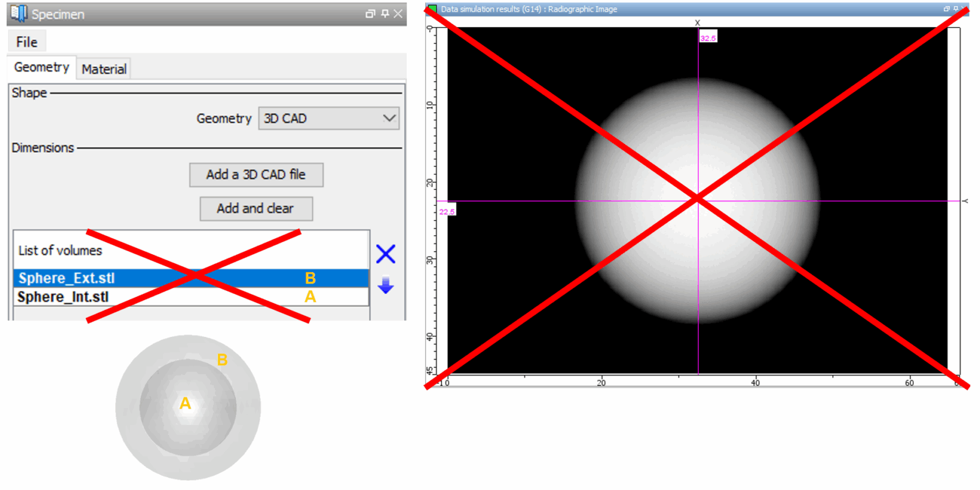Click the 32.5 X cursor marker label

tap(708, 38)
